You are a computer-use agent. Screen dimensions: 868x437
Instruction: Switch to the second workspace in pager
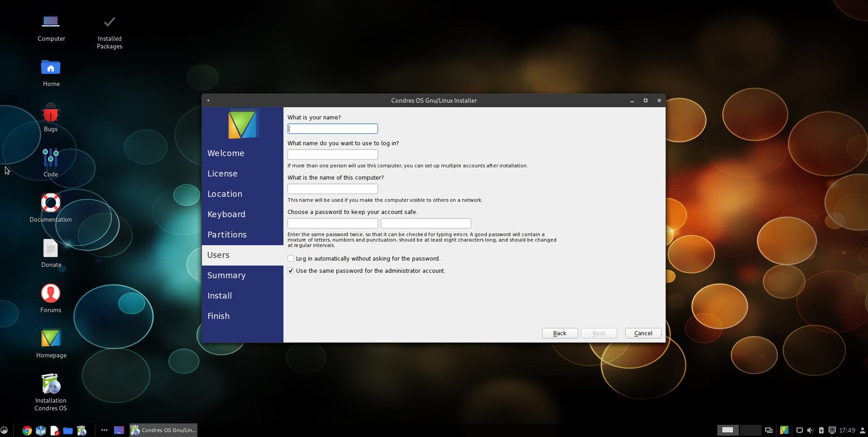750,430
